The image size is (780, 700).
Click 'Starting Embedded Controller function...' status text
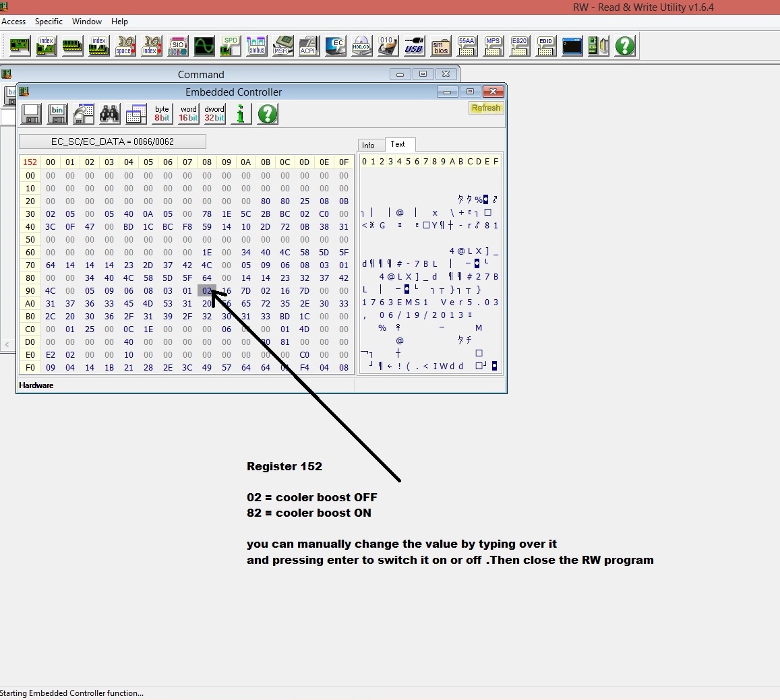tap(71, 693)
